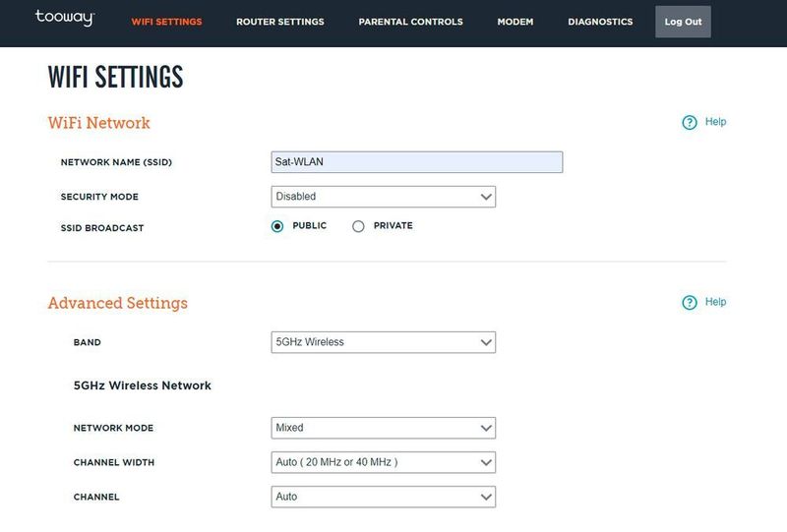Open the Band dropdown showing 5GHz Wireless

pos(383,342)
